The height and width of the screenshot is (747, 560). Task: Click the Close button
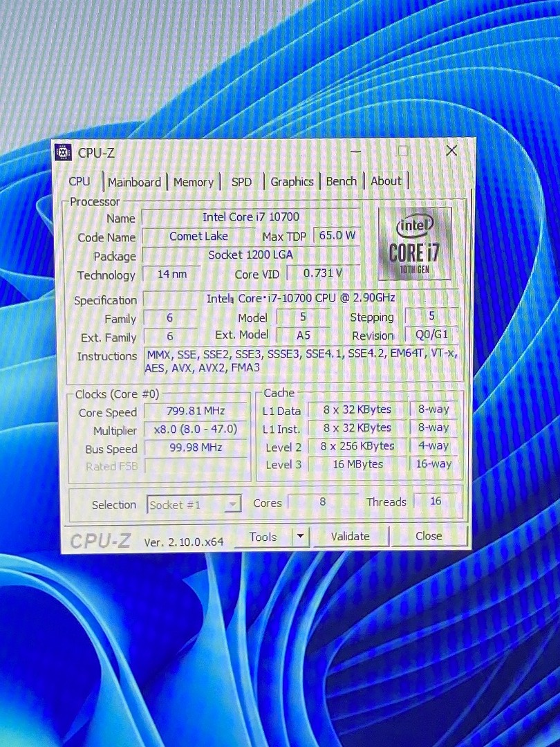pos(429,536)
